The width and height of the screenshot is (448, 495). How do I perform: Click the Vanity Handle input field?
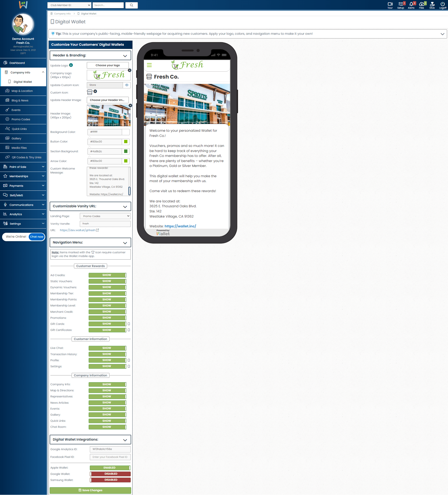click(x=105, y=224)
